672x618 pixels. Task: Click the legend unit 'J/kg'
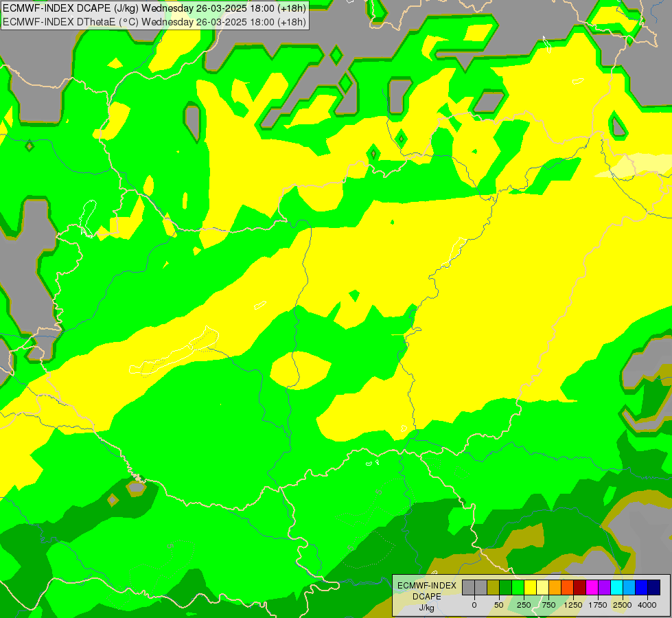pos(427,608)
